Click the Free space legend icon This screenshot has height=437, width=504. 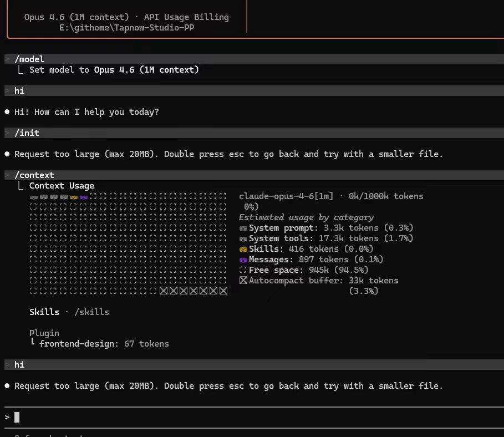point(243,270)
